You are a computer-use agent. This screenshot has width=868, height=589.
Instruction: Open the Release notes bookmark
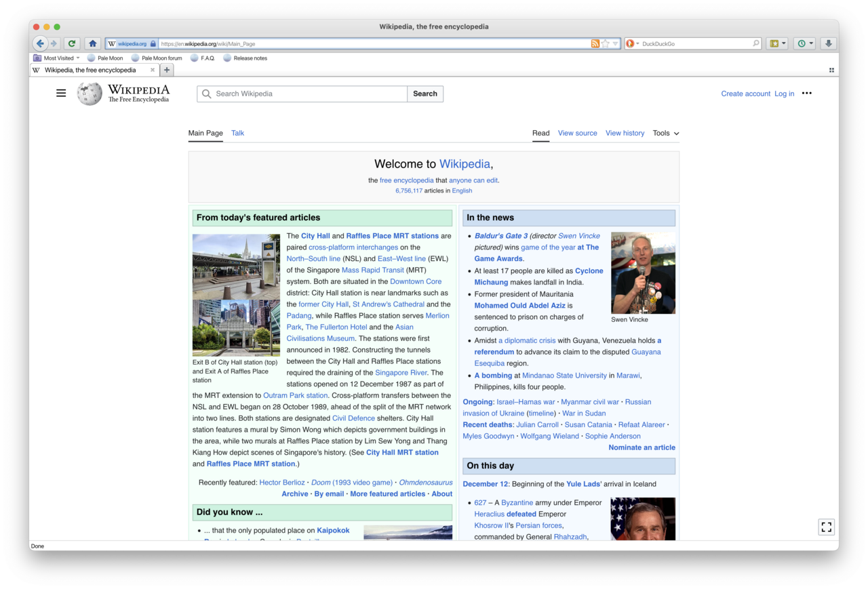(245, 58)
